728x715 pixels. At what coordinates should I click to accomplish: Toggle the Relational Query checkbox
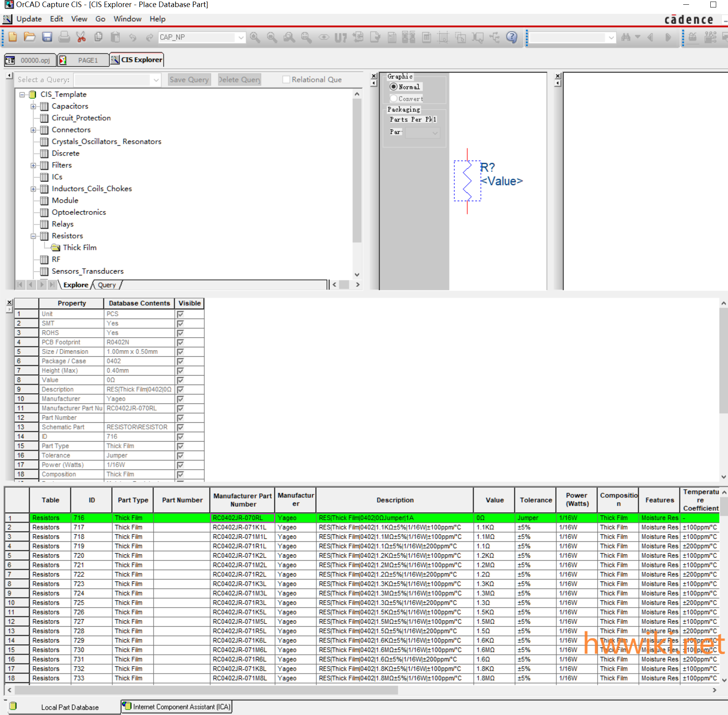click(286, 80)
